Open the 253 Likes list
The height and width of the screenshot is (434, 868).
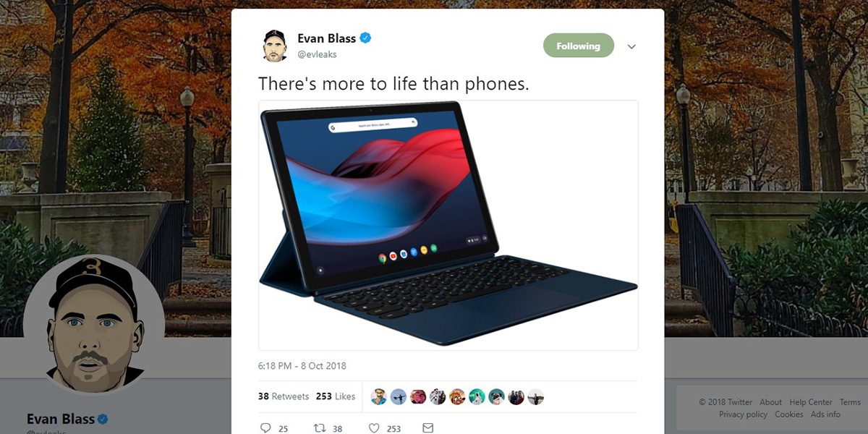pos(336,396)
